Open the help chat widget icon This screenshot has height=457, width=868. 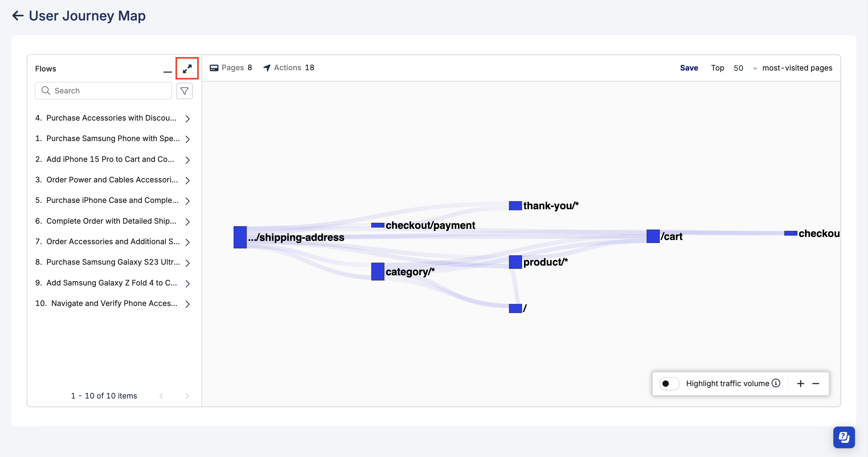(844, 437)
